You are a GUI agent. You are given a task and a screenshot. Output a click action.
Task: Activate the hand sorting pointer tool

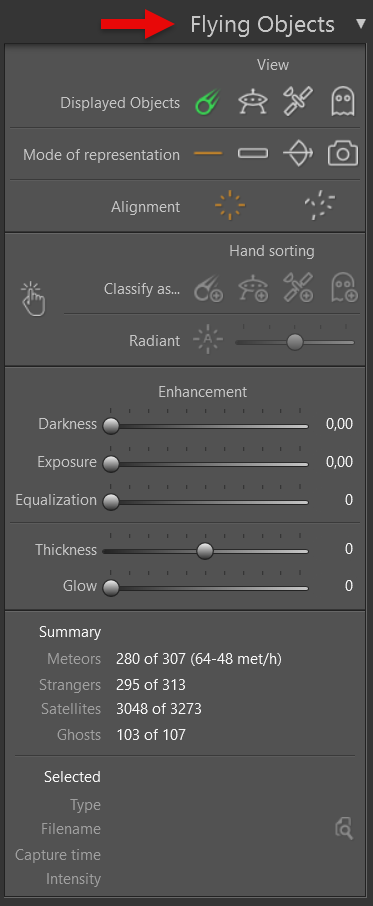click(x=33, y=299)
